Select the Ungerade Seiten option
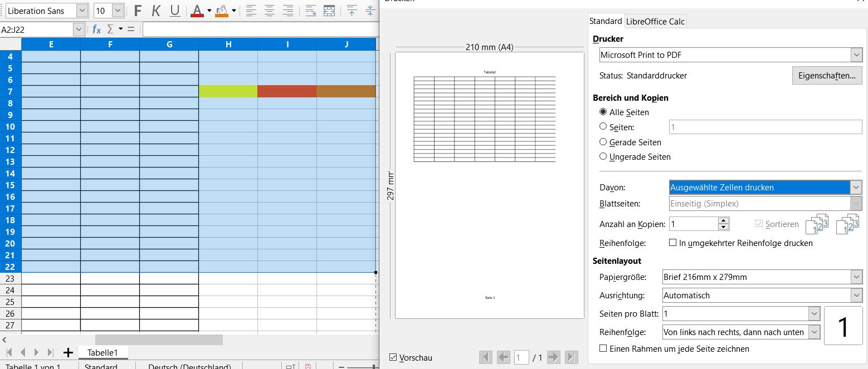 pos(603,156)
